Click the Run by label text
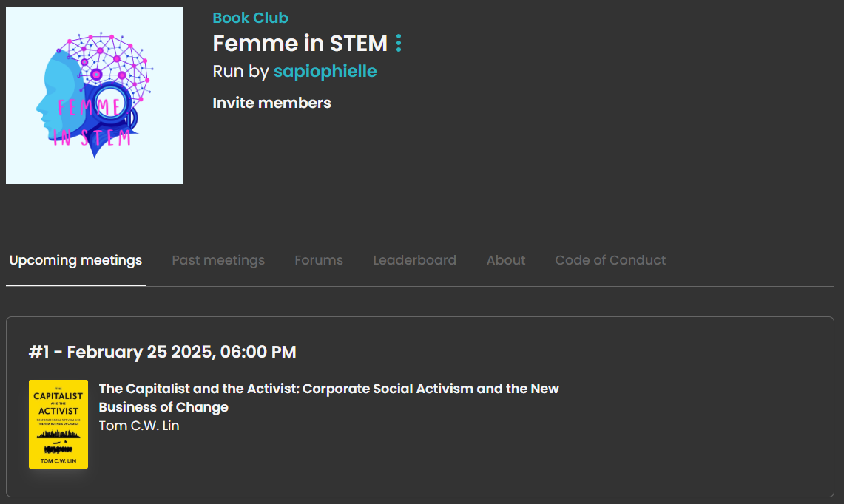 tap(240, 72)
